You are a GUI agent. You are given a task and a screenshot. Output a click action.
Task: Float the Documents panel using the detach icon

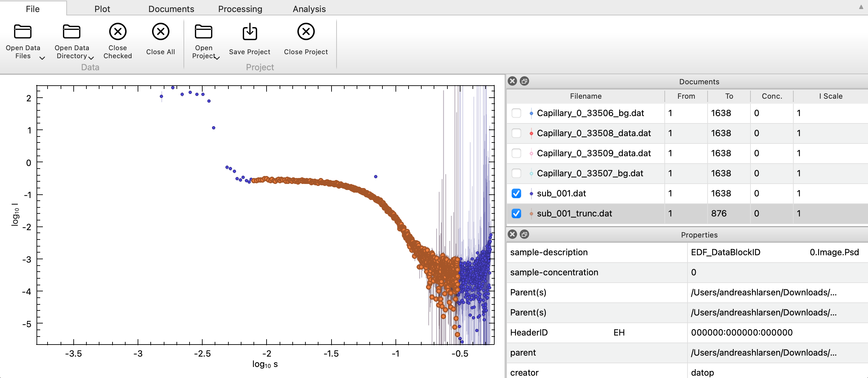(x=524, y=81)
